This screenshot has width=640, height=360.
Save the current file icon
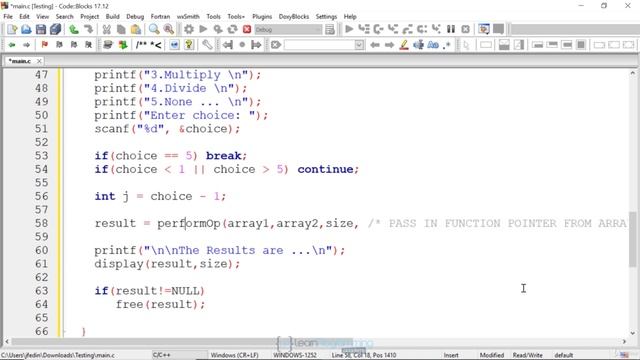(41, 29)
